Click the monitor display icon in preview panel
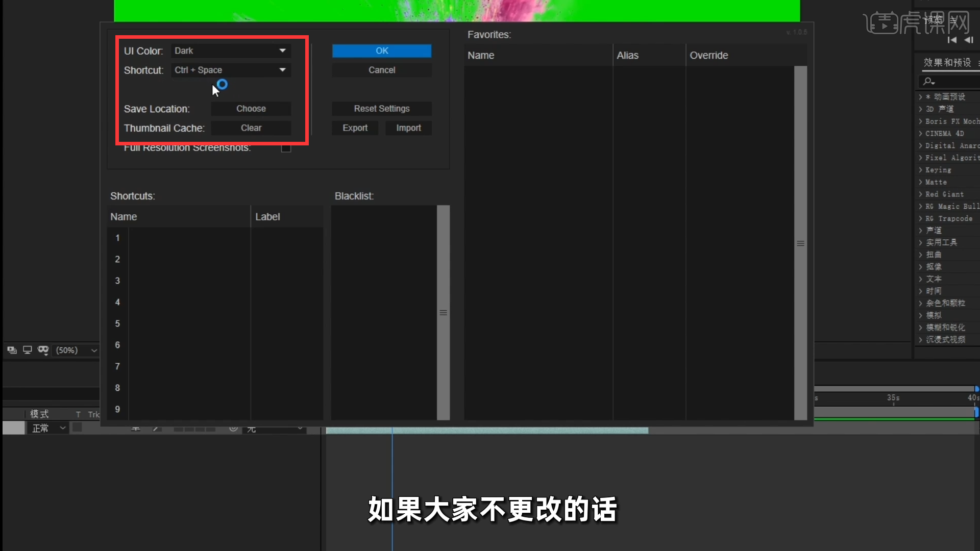Screen dimensions: 980x551 coord(27,350)
